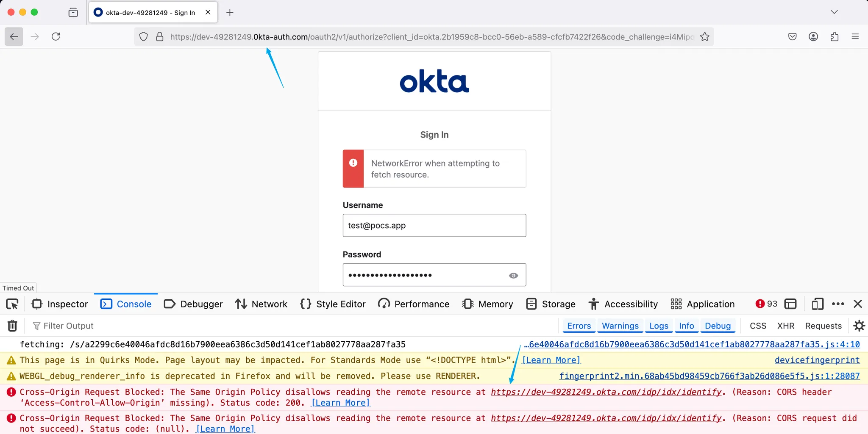Open the tracking protection shield icon

(x=144, y=37)
